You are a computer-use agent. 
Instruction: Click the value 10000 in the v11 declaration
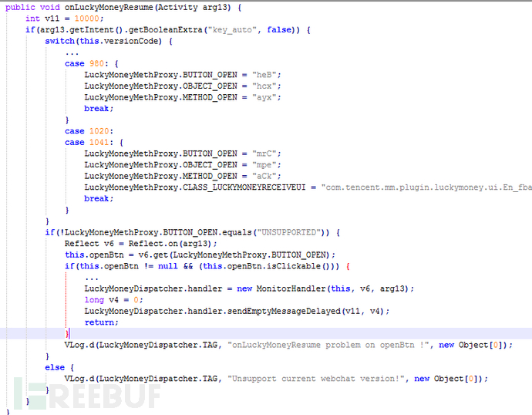pyautogui.click(x=87, y=19)
